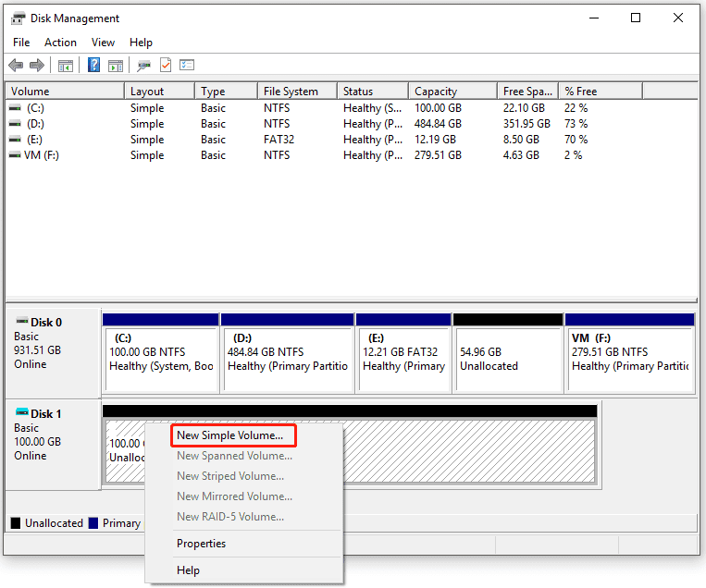The image size is (706, 588).
Task: Select the (D:) 484.84 GB partition block
Action: point(287,360)
